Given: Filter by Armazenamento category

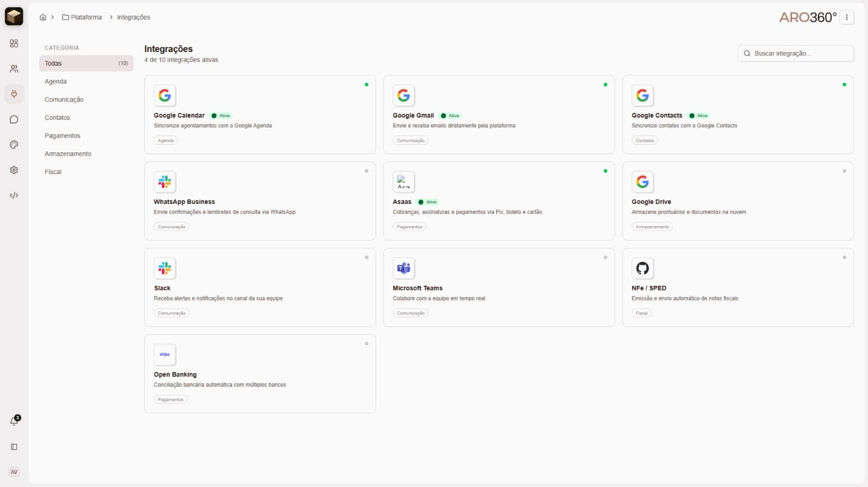Looking at the screenshot, I should click(68, 154).
